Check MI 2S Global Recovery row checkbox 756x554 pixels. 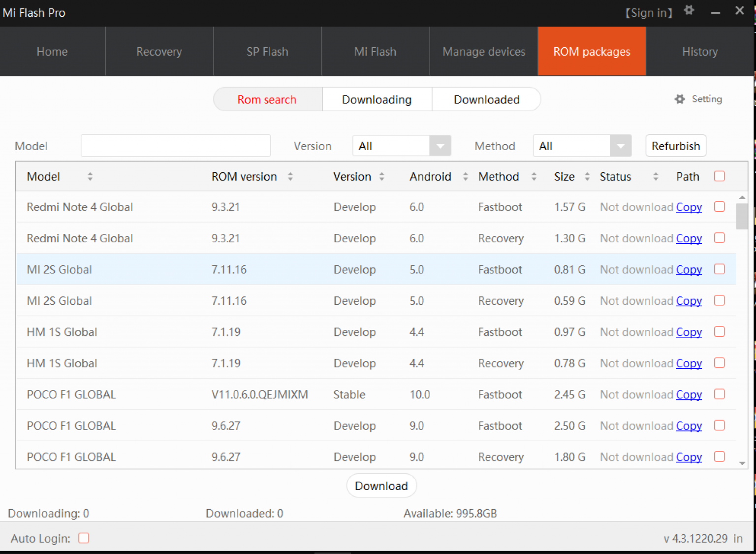pyautogui.click(x=720, y=300)
